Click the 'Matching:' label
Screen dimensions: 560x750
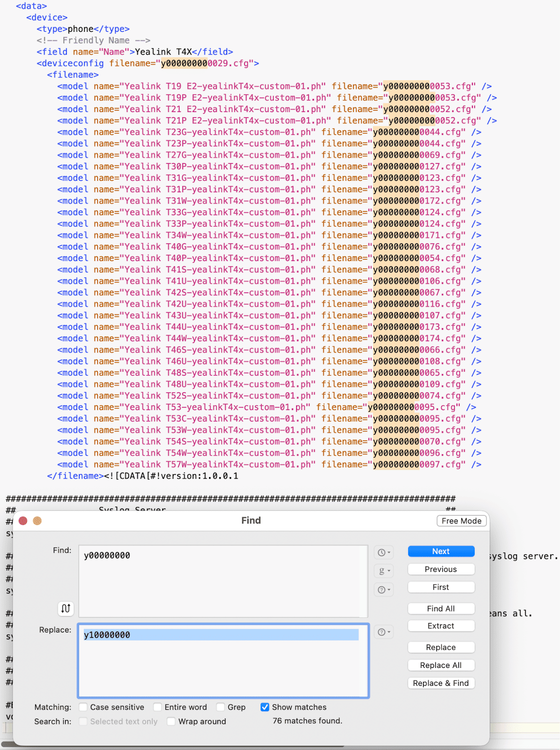[53, 707]
